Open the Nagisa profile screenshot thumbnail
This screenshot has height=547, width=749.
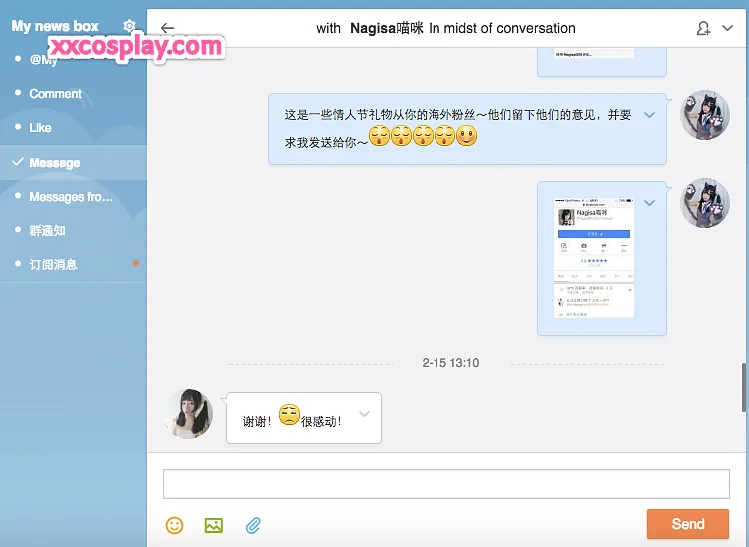tap(594, 258)
